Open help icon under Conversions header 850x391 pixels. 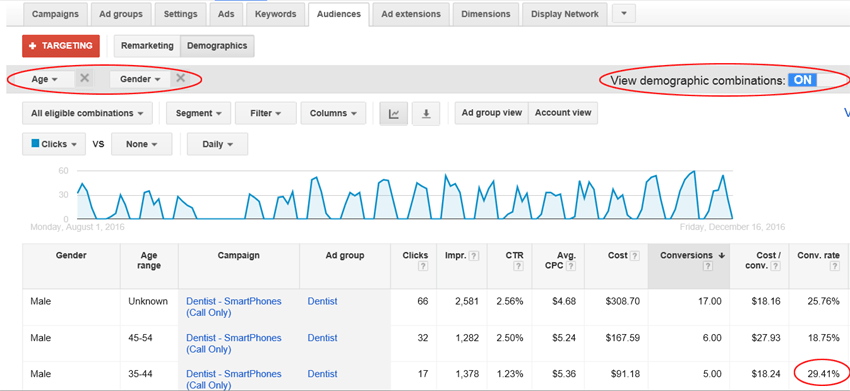(x=707, y=266)
